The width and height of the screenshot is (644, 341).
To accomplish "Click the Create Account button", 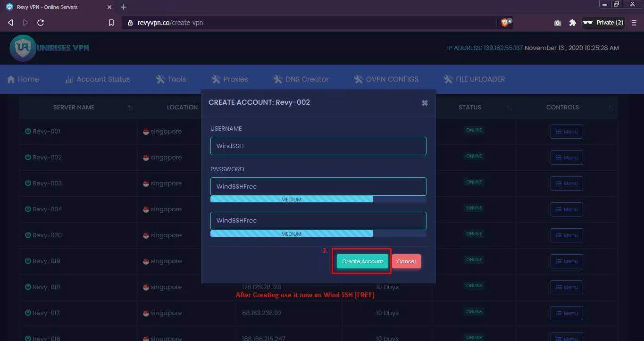I will coord(362,261).
